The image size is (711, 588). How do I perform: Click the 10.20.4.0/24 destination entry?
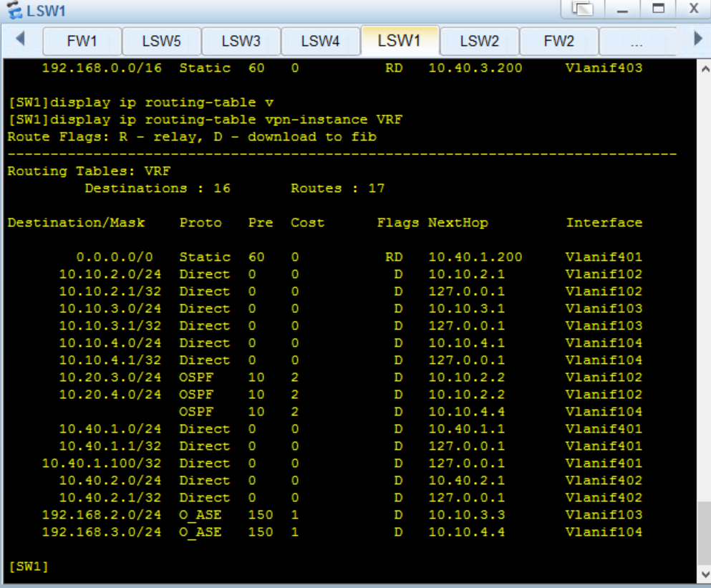(110, 395)
